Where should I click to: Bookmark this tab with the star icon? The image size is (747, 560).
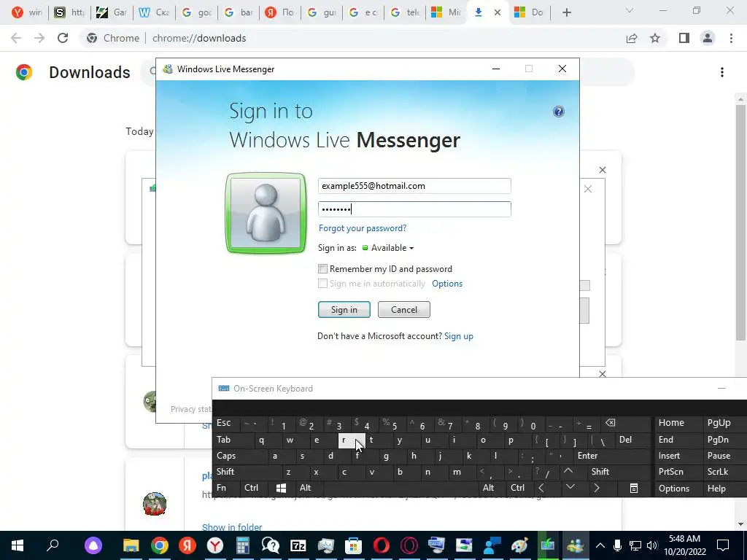pos(655,38)
